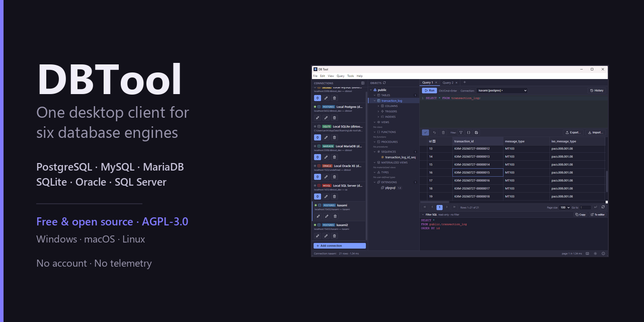
Task: Collapse the Filter SQL section
Action: 423,214
